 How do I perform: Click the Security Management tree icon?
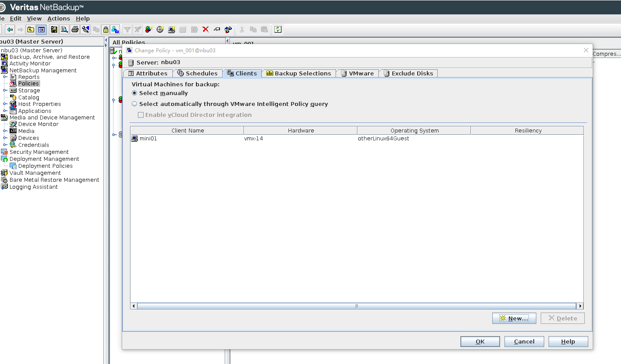[x=4, y=152]
